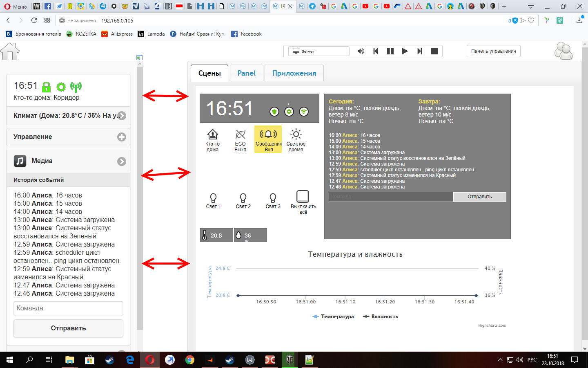
Task: Switch to the Panel tab
Action: [246, 73]
